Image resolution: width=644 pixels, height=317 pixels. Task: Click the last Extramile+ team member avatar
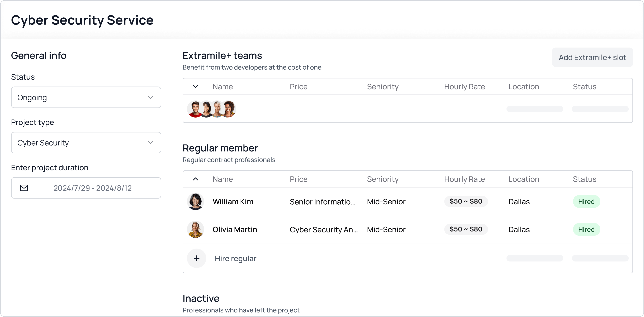point(229,109)
